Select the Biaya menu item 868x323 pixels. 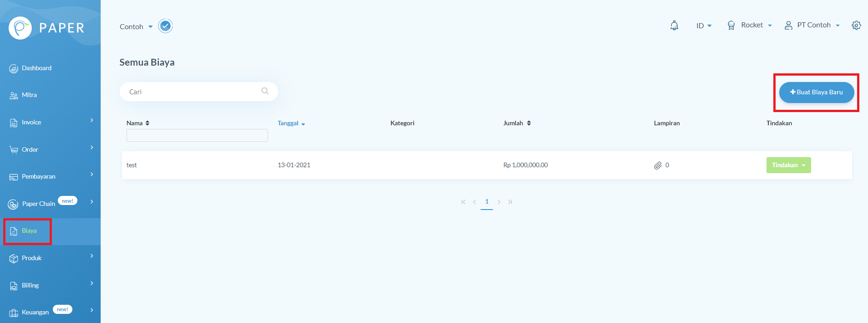coord(29,231)
